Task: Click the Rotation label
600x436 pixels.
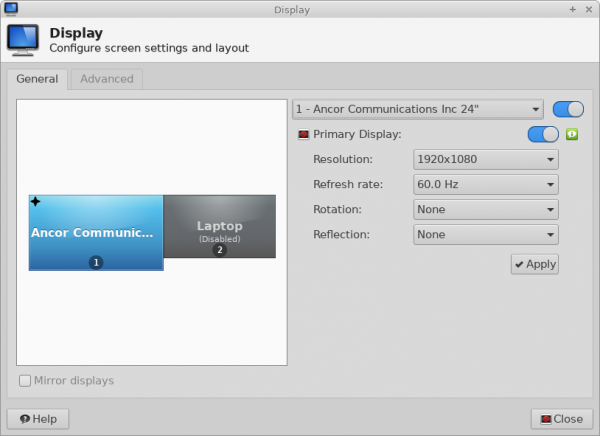Action: 337,209
